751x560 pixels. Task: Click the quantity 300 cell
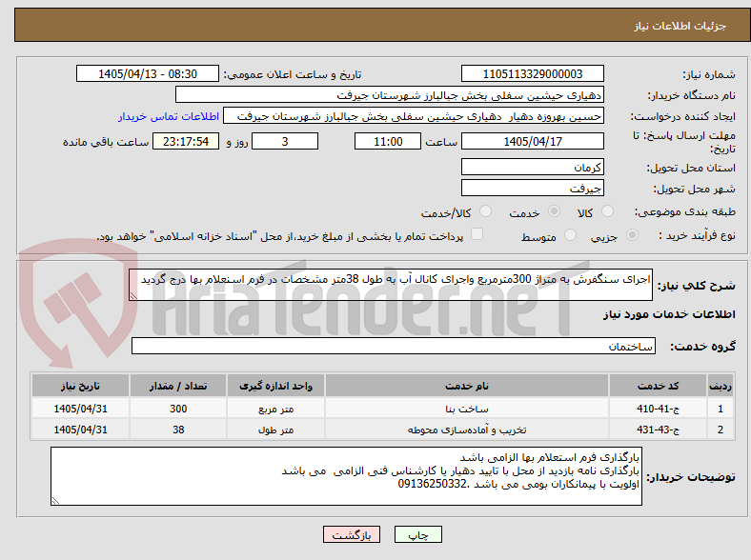coord(178,409)
